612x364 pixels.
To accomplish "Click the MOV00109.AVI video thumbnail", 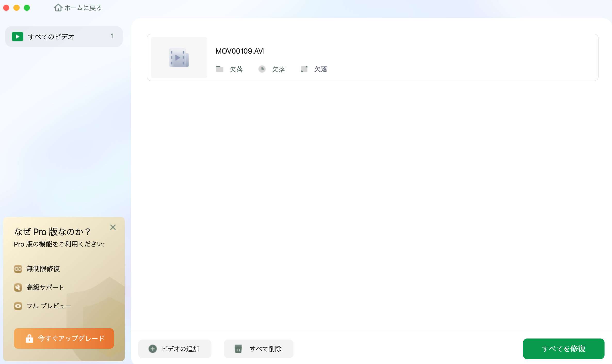I will coord(179,58).
